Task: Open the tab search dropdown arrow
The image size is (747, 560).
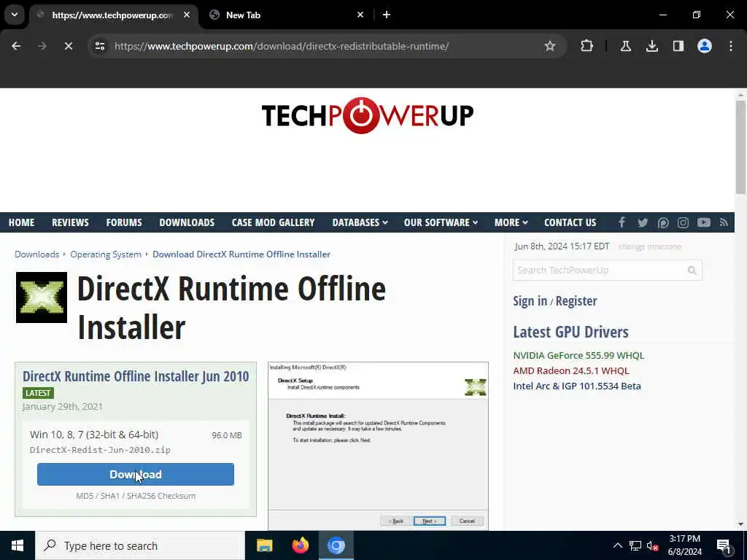Action: [x=15, y=15]
